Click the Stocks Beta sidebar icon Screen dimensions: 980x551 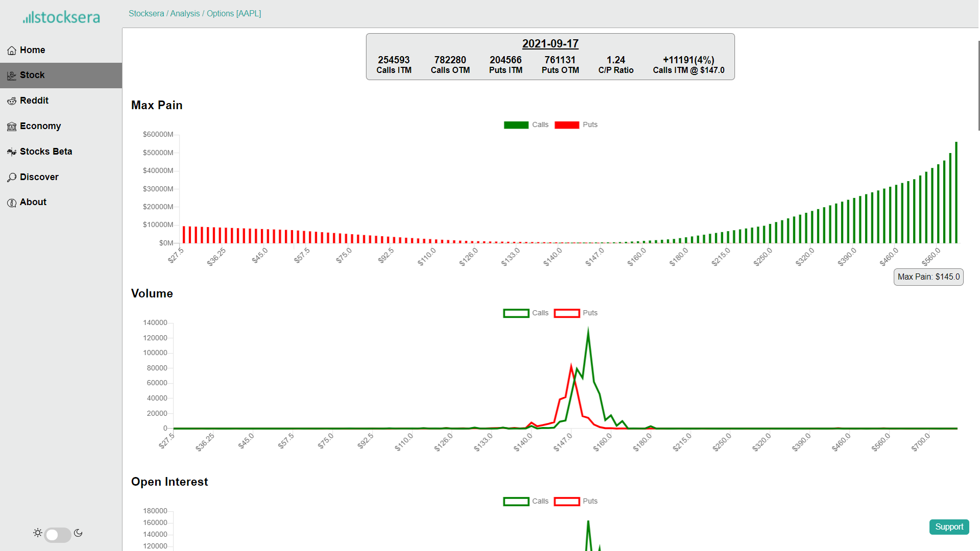(x=12, y=152)
